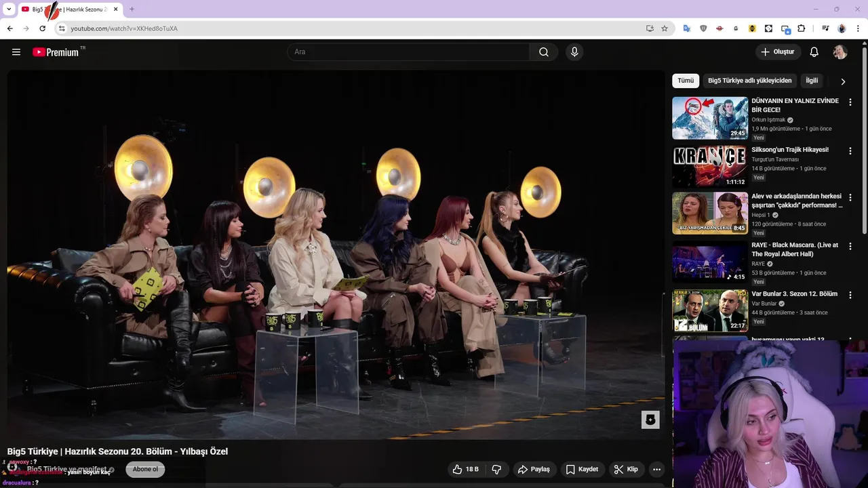Image resolution: width=868 pixels, height=488 pixels.
Task: Click the Oluştur create button
Action: click(x=778, y=52)
